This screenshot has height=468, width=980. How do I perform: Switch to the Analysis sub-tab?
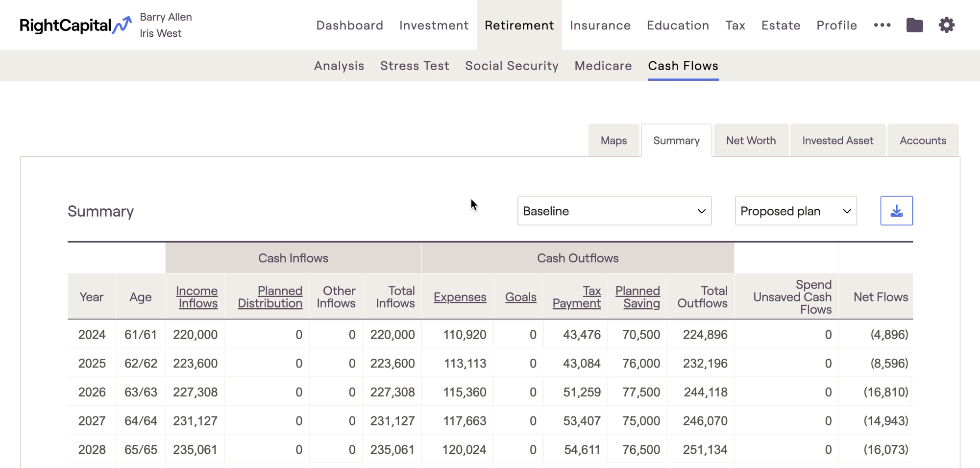tap(339, 66)
